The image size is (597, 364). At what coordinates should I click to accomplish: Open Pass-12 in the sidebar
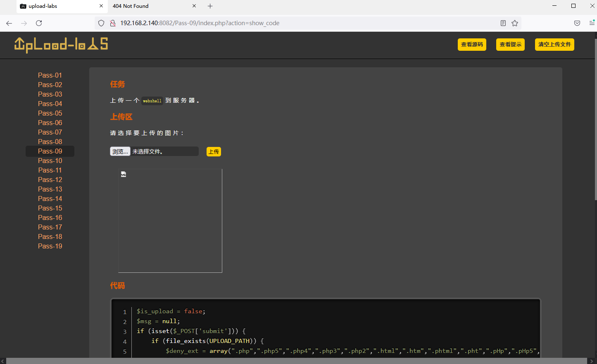(x=50, y=180)
